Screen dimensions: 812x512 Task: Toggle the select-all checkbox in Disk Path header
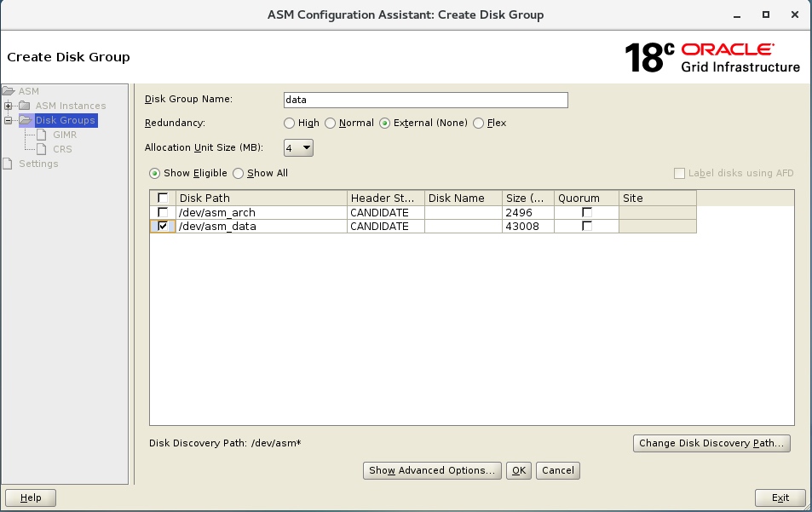tap(162, 198)
